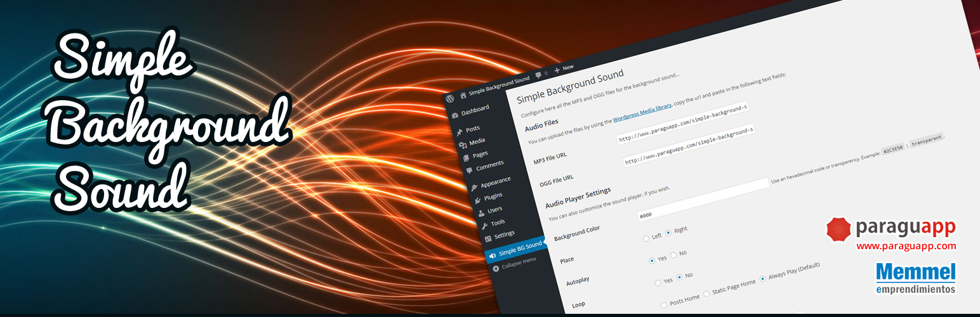The width and height of the screenshot is (980, 317).
Task: Click the red paraguapp umbrella logo
Action: pos(838,228)
